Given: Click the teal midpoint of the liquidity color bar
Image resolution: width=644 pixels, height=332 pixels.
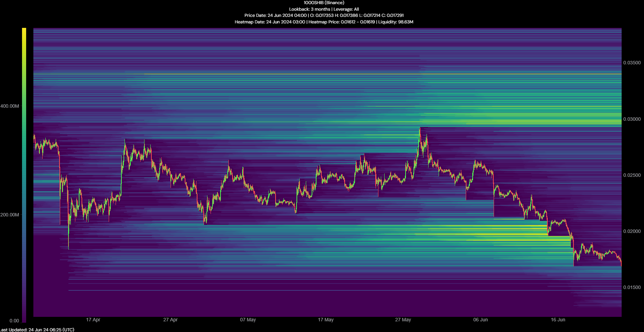Looking at the screenshot, I should coord(24,175).
